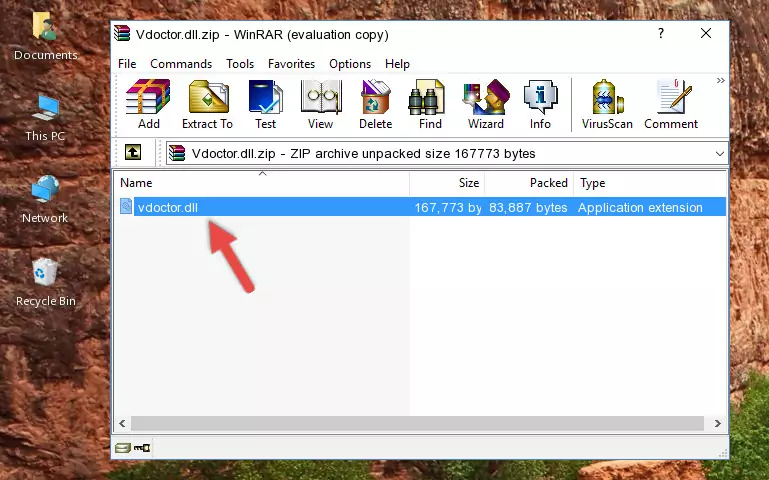Click the key password icon in status bar
The width and height of the screenshot is (769, 480).
click(x=142, y=447)
